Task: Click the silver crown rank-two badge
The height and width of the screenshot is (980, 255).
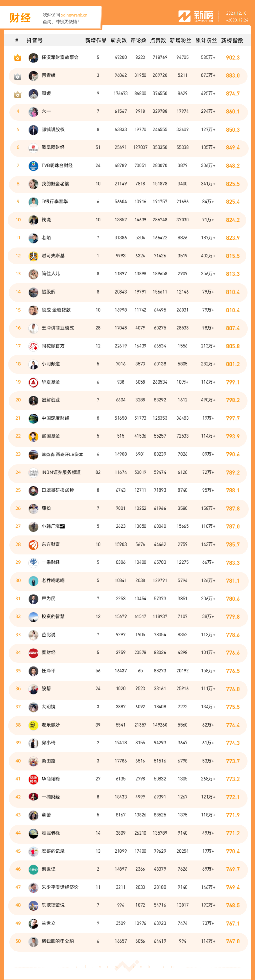Action: [17, 76]
